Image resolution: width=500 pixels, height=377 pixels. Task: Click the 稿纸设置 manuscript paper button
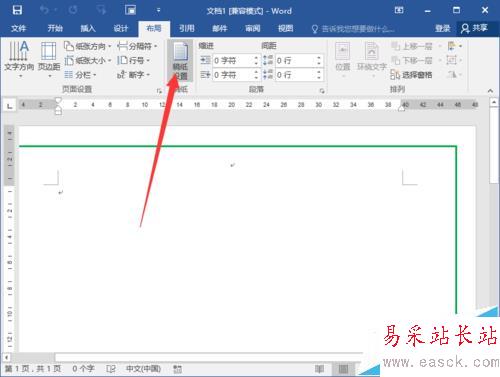point(180,61)
